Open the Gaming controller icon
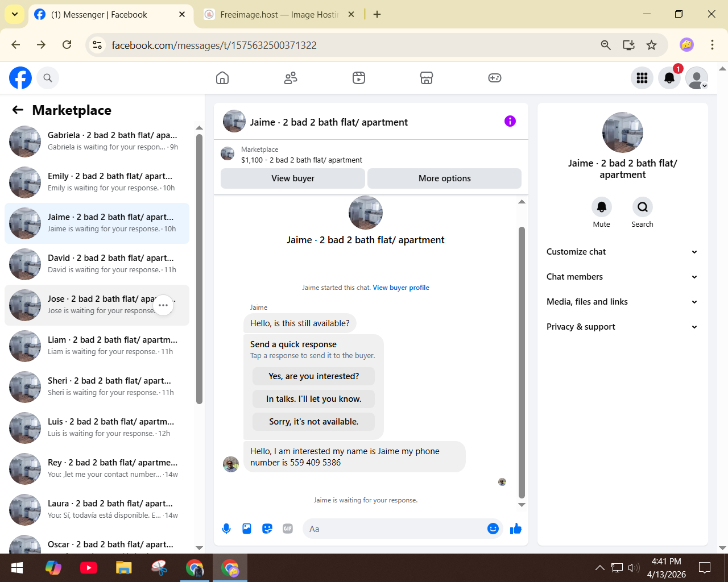This screenshot has width=728, height=582. coord(495,78)
